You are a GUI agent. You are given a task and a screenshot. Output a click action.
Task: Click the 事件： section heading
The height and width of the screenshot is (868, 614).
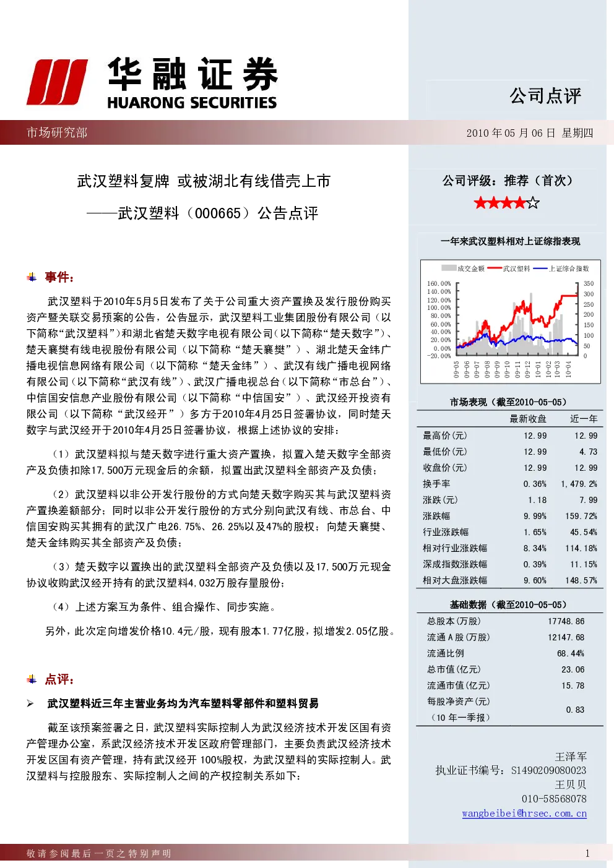click(x=59, y=277)
